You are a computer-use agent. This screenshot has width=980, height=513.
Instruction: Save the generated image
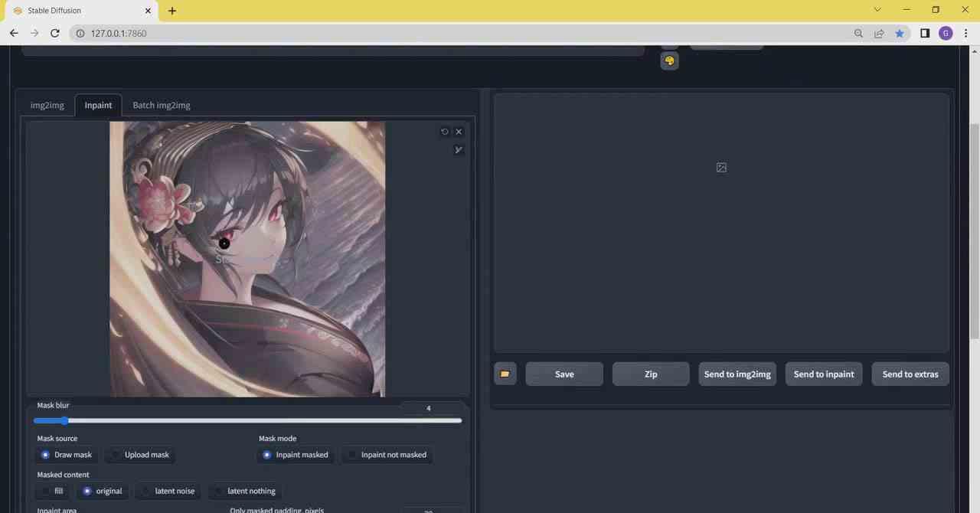tap(564, 374)
